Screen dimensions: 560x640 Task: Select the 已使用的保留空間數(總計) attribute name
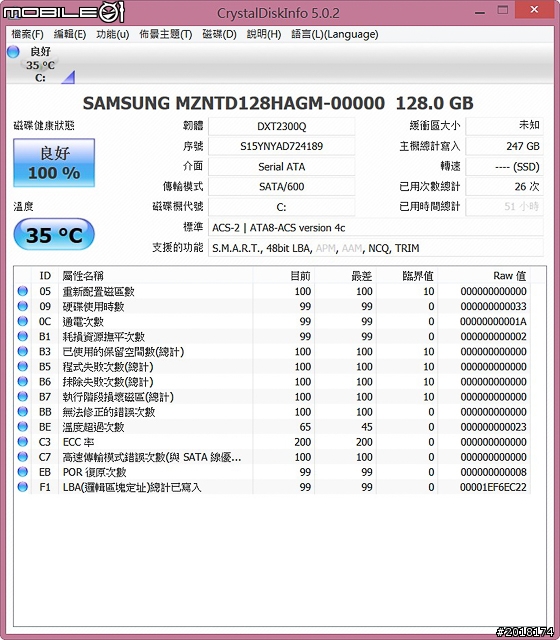click(x=123, y=352)
